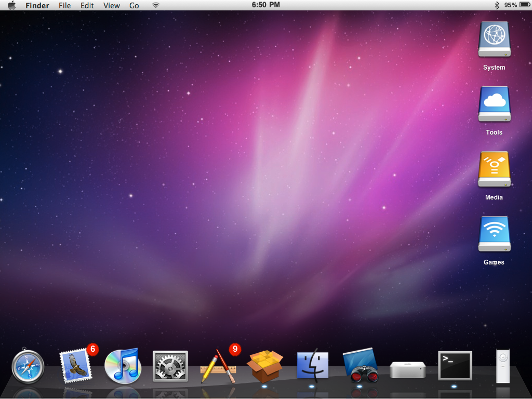Select the Games Wi-Fi drive icon
532x399 pixels.
(495, 234)
